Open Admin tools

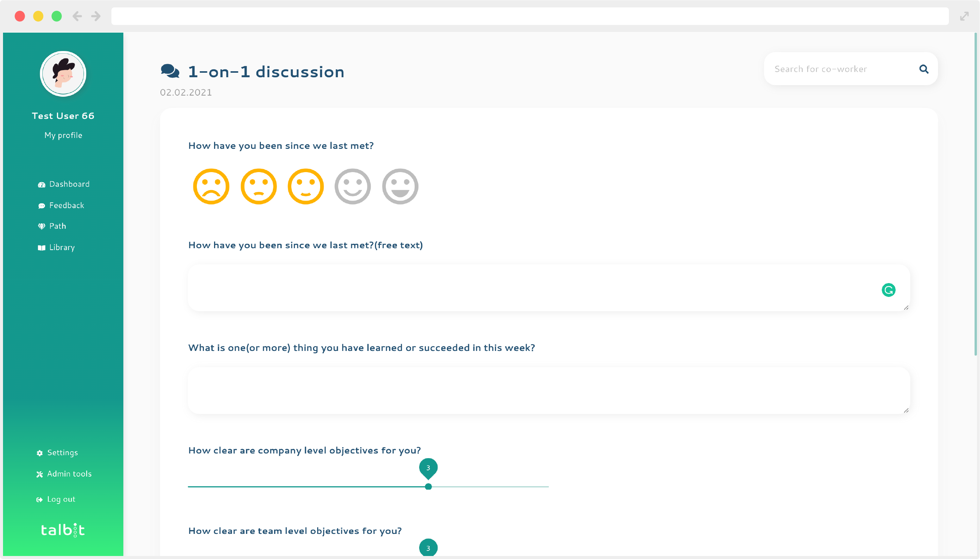pos(69,474)
